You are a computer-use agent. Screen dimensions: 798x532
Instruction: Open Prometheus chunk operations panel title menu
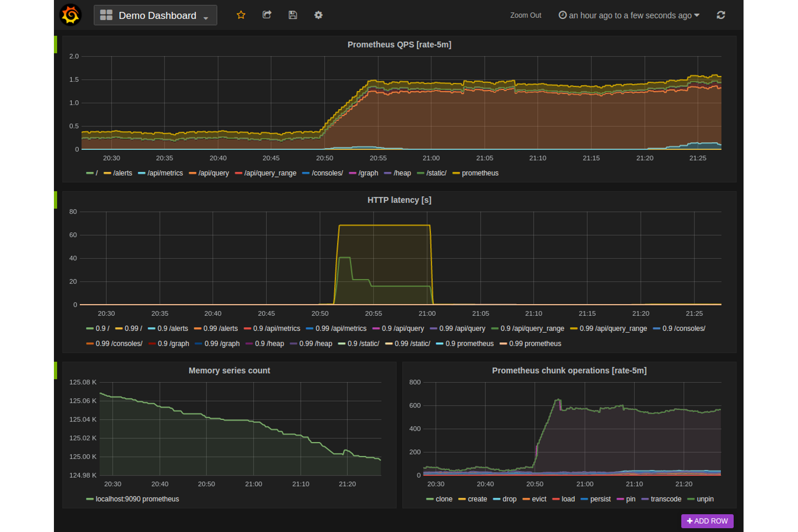click(x=569, y=370)
